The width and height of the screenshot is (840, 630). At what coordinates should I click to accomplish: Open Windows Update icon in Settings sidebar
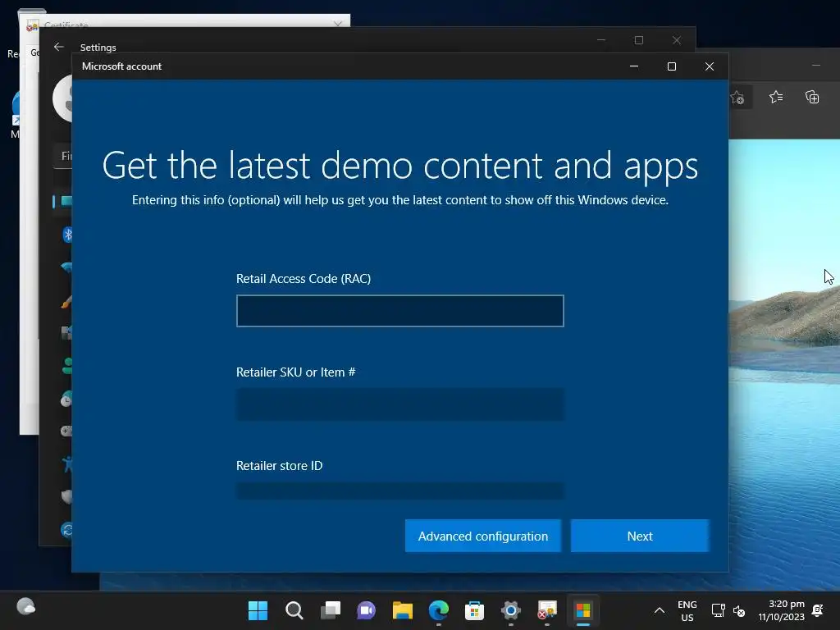(x=67, y=530)
